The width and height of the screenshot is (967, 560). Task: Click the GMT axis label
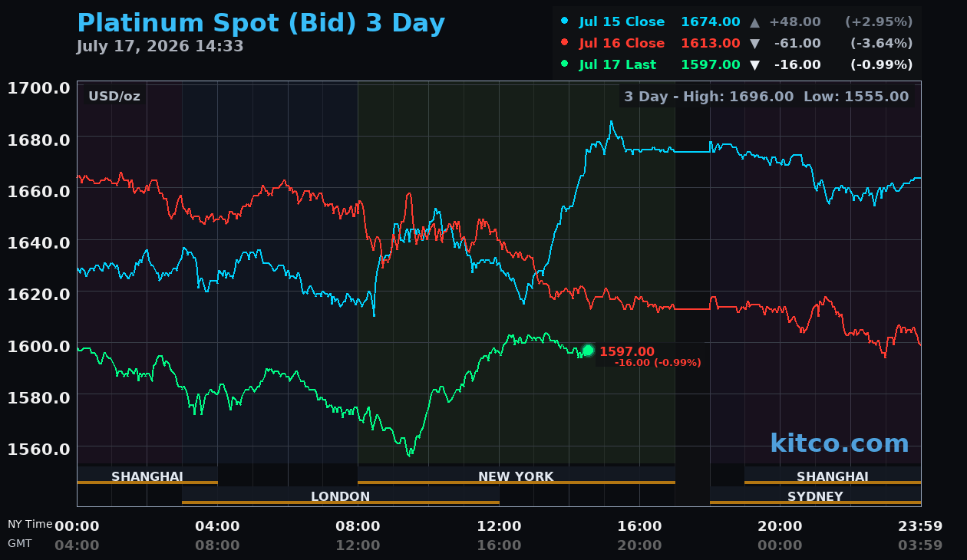(20, 542)
